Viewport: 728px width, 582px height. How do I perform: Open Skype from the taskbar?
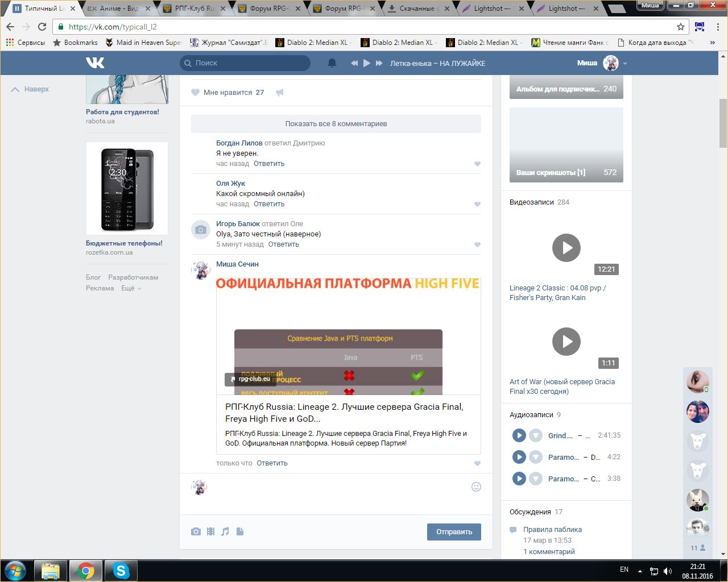point(121,571)
